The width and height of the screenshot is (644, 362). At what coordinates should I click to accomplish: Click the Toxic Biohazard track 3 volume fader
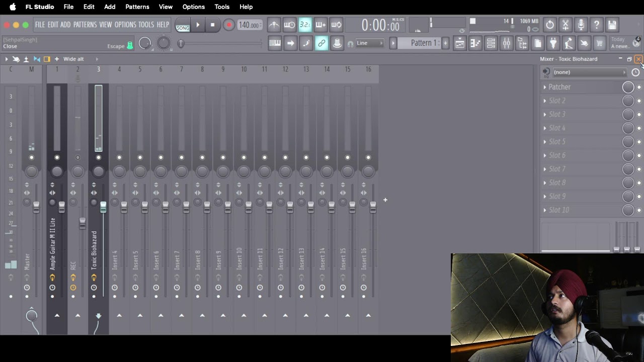pos(103,207)
